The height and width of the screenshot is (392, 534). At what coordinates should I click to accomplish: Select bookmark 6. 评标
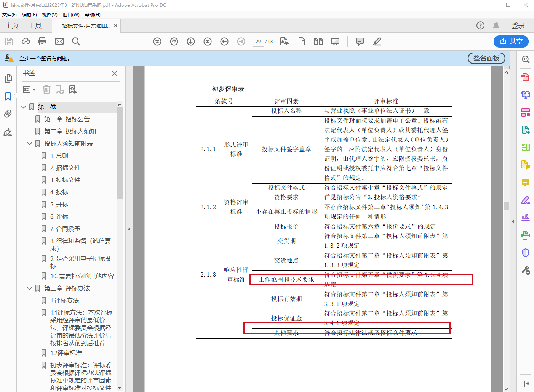coord(59,217)
